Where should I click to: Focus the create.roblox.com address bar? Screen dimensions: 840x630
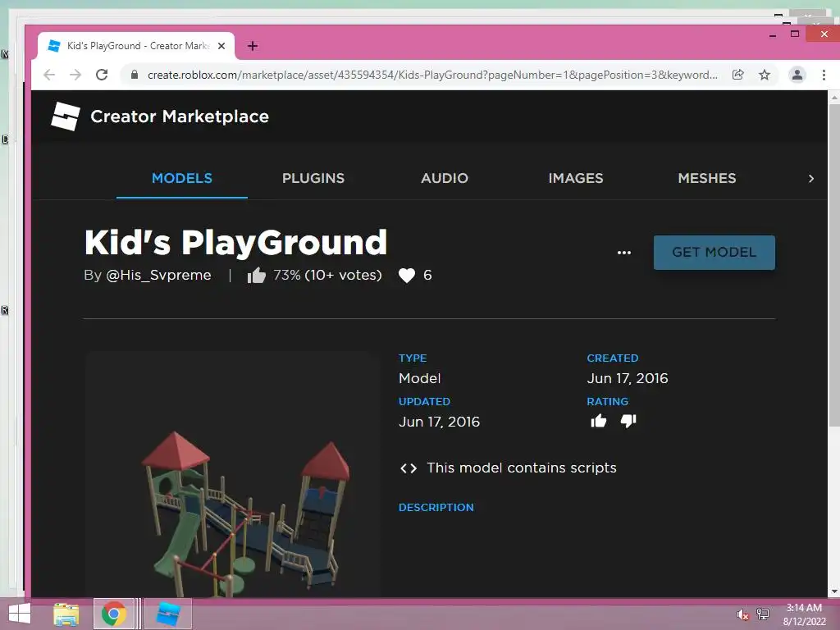432,75
